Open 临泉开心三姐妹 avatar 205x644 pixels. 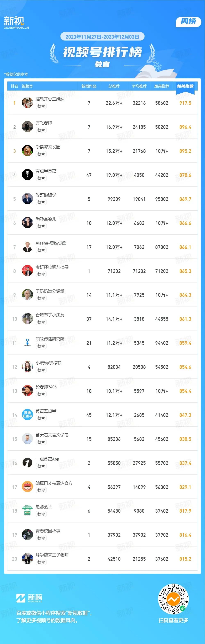tap(27, 103)
